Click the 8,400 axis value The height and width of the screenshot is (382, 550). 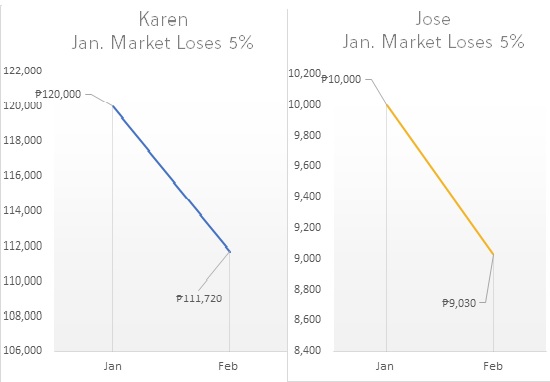pos(308,350)
